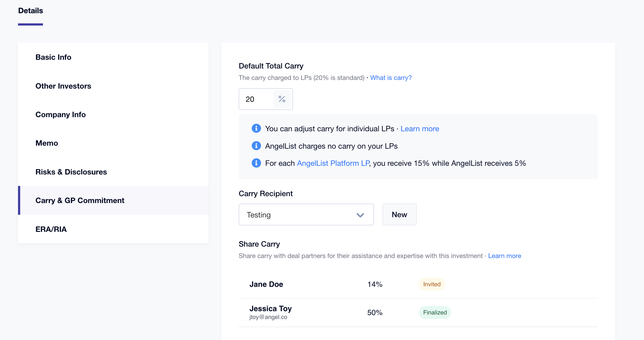Click info icon beside AngelList Platform LP note
The height and width of the screenshot is (340, 644).
pyautogui.click(x=256, y=163)
